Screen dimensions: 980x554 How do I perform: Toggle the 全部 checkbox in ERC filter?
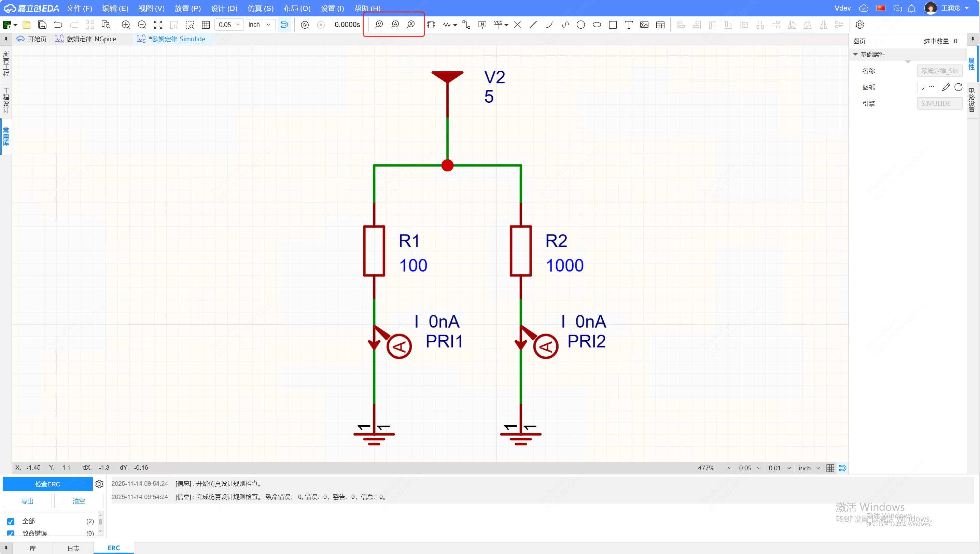point(11,522)
